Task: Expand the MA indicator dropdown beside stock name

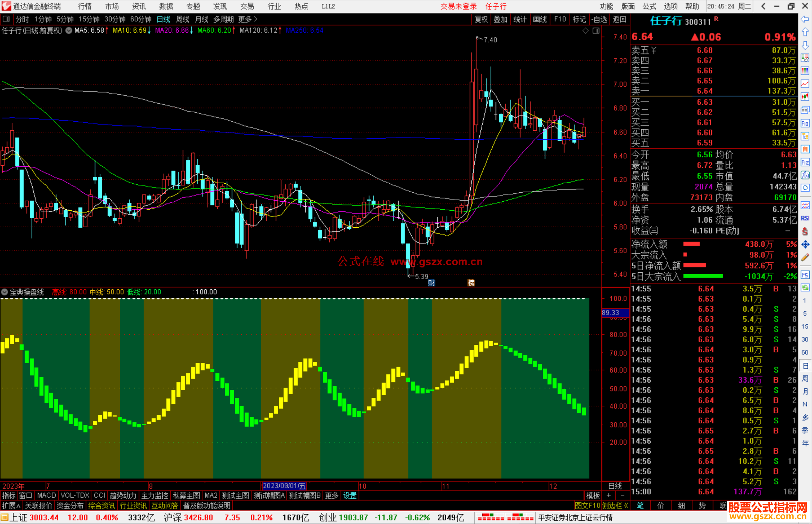Action: 69,30
